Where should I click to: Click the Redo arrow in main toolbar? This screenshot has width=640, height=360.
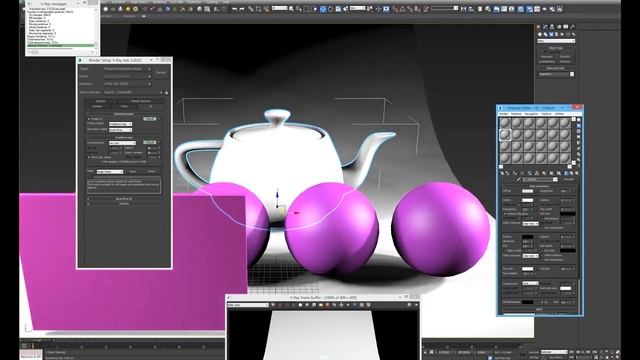click(242, 9)
